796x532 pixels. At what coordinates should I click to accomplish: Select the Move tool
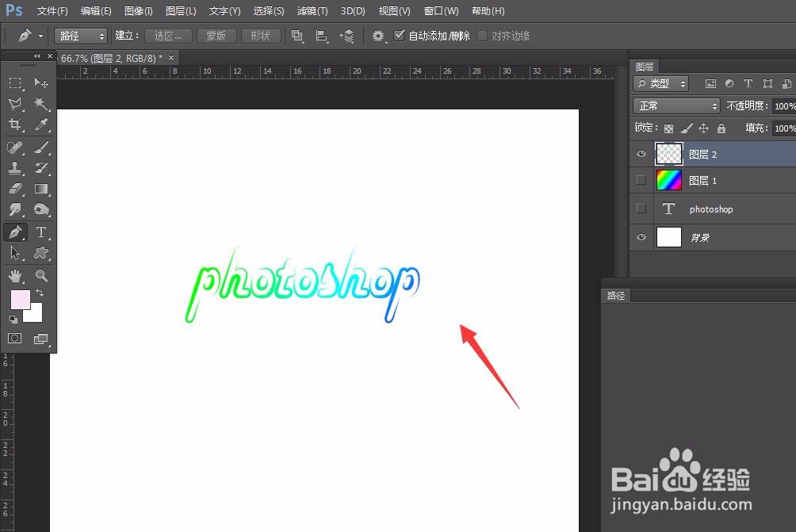click(x=41, y=82)
